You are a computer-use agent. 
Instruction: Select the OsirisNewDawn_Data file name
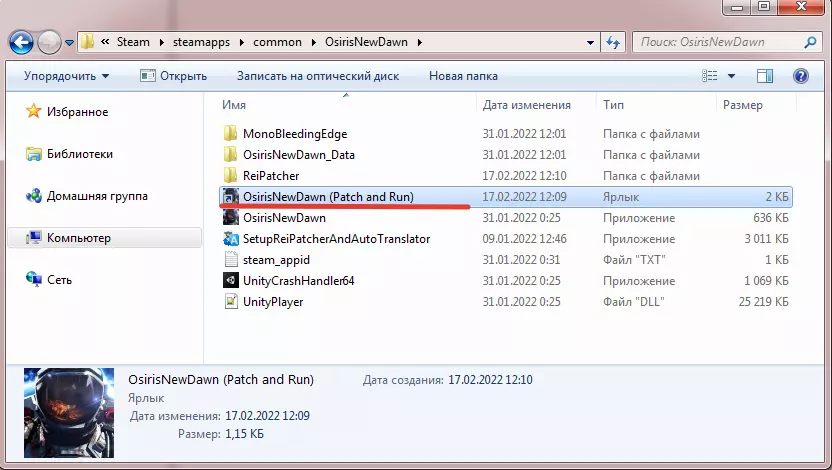[299, 155]
